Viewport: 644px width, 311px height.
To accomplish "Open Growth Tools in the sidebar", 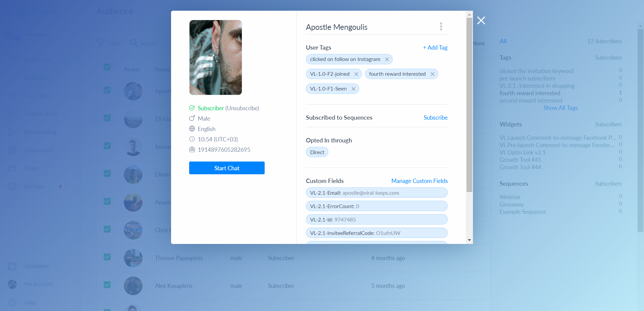I will [x=41, y=114].
